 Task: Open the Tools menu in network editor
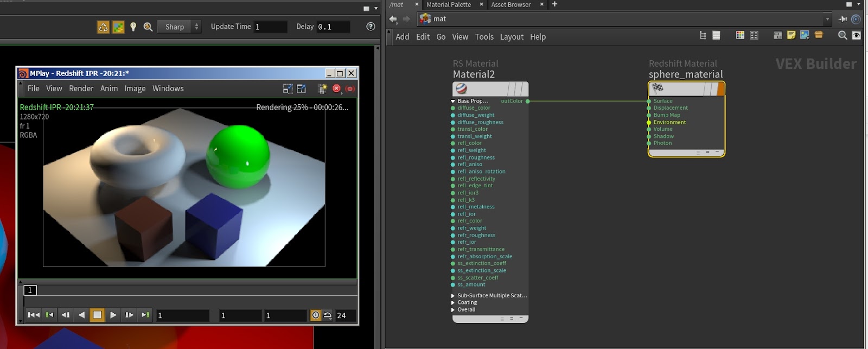(x=484, y=37)
